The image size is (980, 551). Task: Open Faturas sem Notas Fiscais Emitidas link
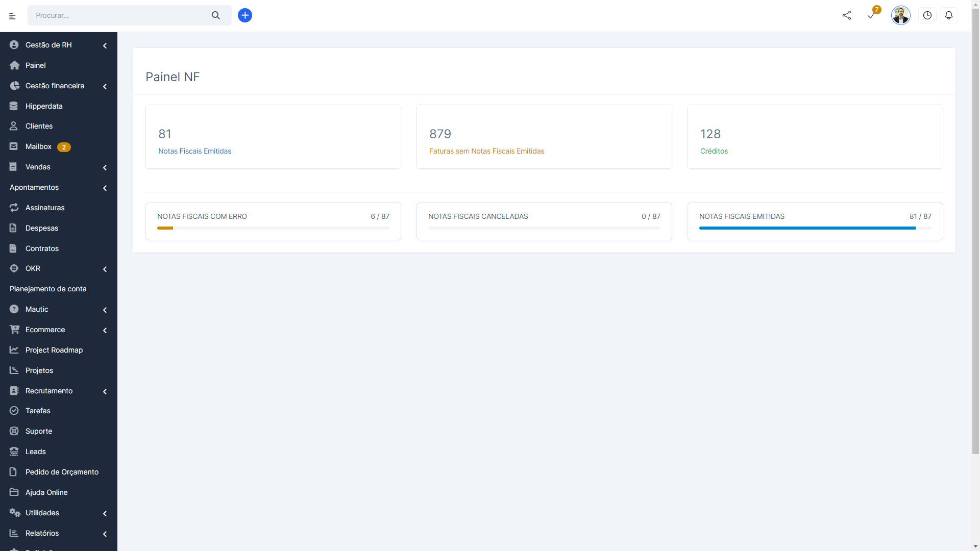486,151
